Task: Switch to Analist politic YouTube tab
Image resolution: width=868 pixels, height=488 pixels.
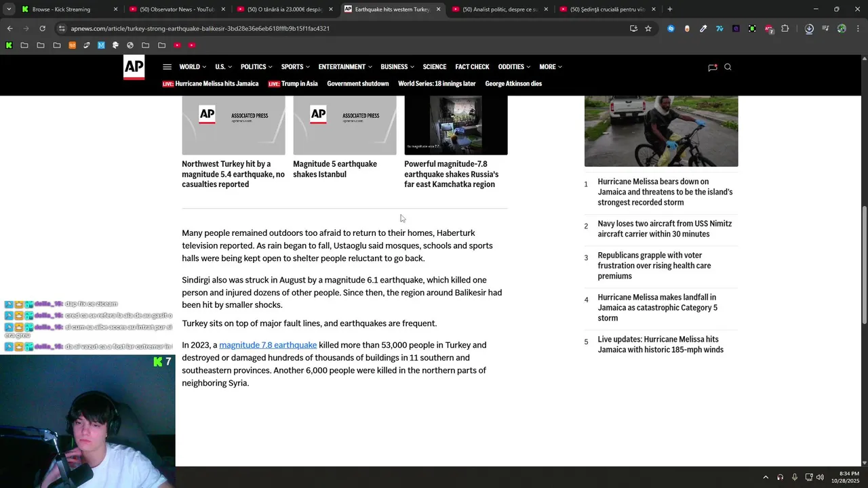Action: (500, 9)
